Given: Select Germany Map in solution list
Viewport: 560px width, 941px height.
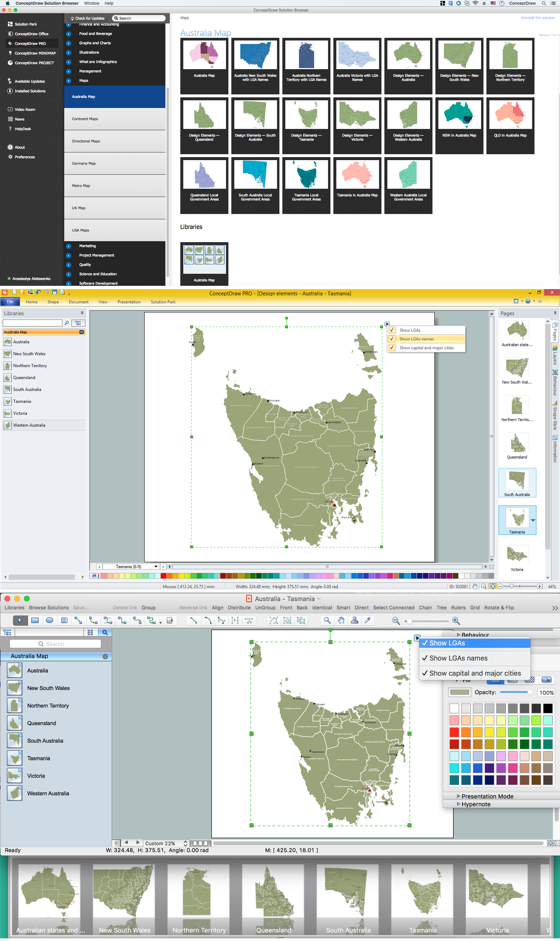Looking at the screenshot, I should point(115,163).
